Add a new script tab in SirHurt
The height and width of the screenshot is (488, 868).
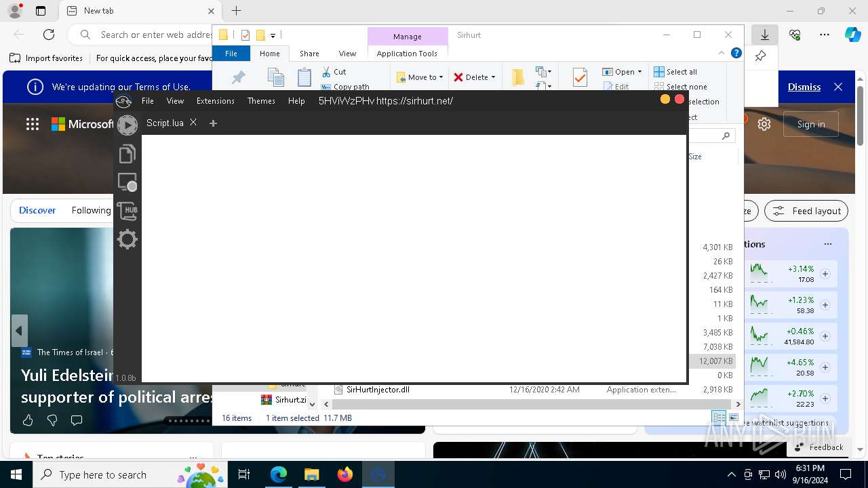[213, 123]
